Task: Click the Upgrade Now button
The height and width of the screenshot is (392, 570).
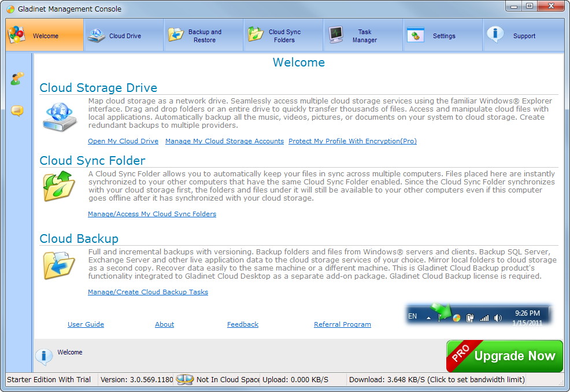Action: tap(504, 356)
